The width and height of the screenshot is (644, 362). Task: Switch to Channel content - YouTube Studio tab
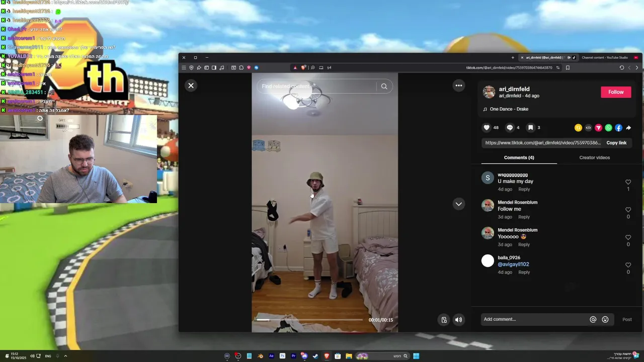[605, 57]
